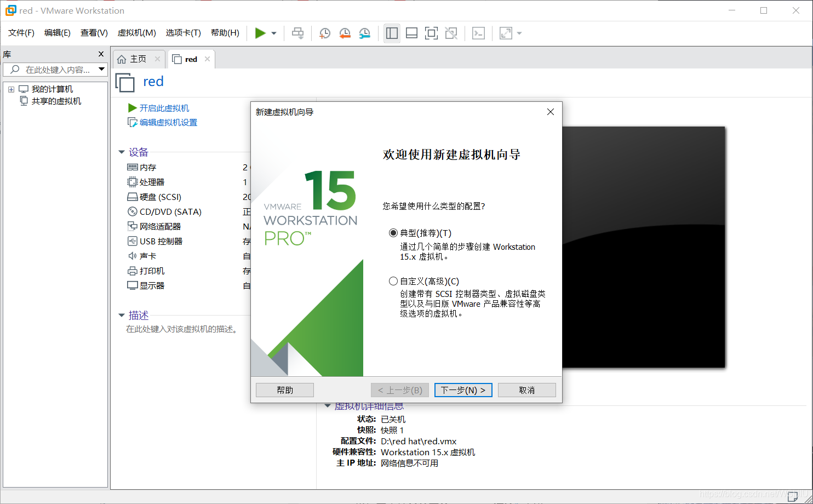This screenshot has height=504, width=813.
Task: Click the 开启此虚拟机 link
Action: (x=164, y=108)
